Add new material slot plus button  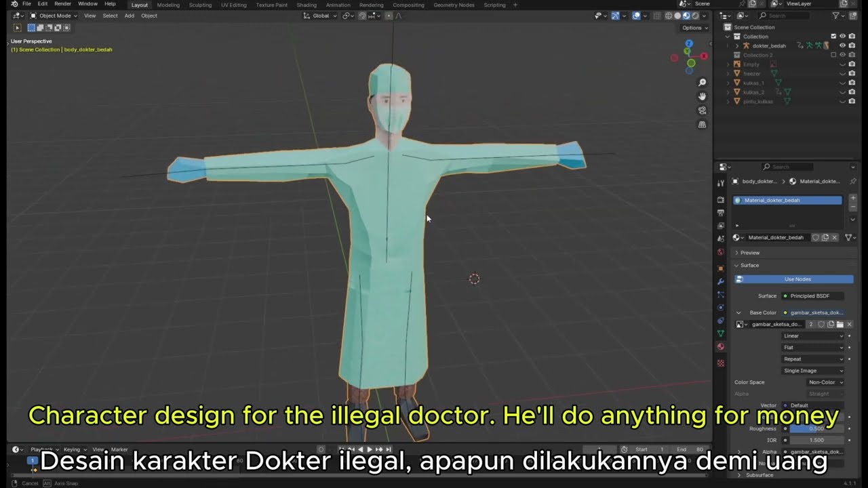pyautogui.click(x=853, y=198)
